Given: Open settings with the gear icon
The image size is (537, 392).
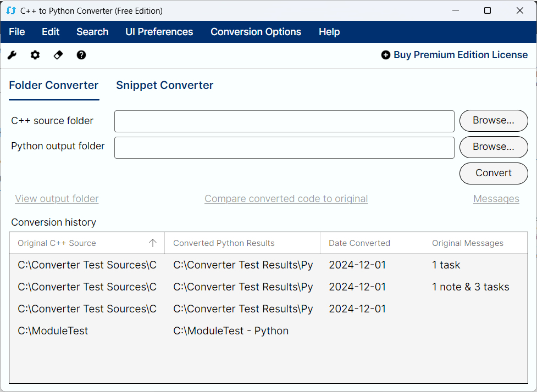Looking at the screenshot, I should [x=35, y=55].
